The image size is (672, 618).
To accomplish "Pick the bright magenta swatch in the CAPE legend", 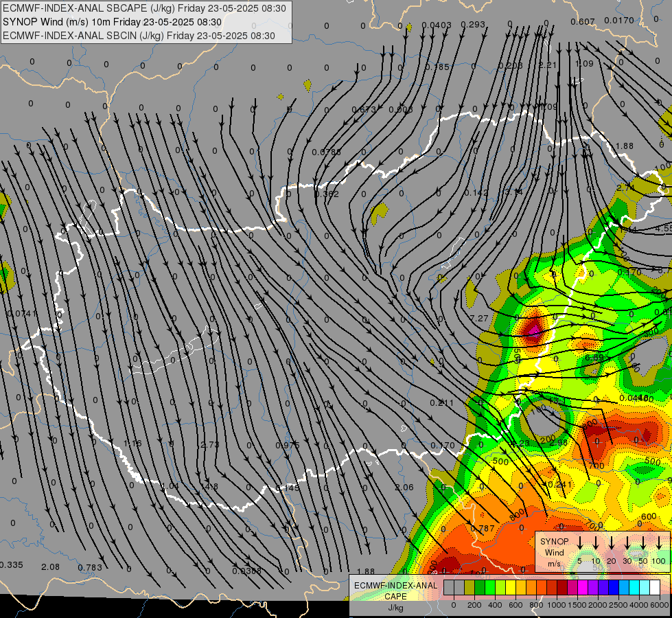I will coord(583,587).
